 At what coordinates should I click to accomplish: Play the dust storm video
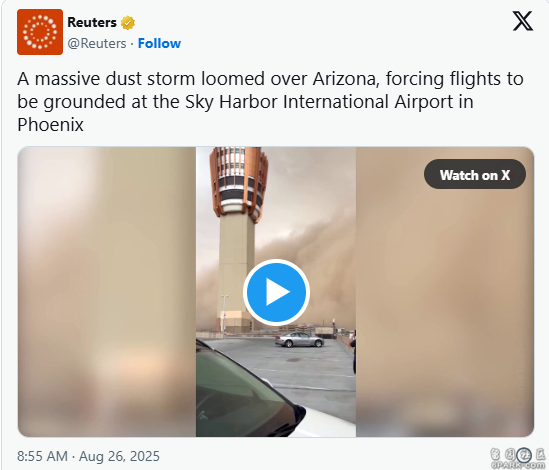pyautogui.click(x=276, y=292)
